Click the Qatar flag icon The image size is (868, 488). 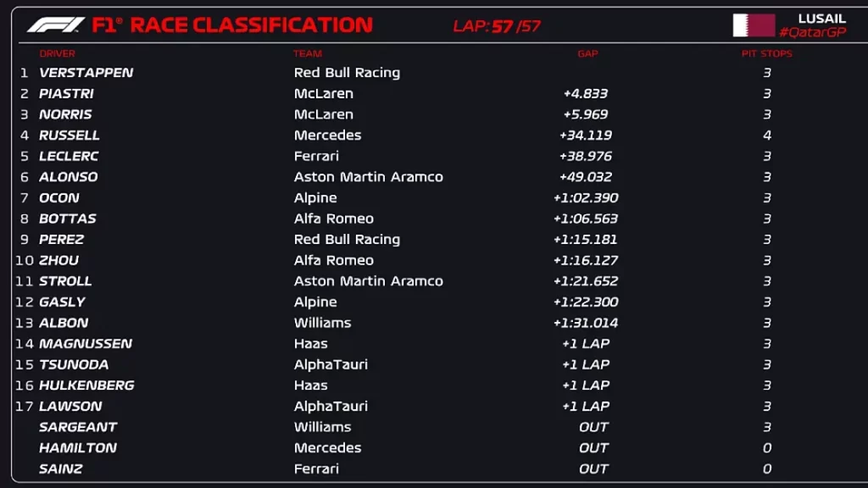754,25
